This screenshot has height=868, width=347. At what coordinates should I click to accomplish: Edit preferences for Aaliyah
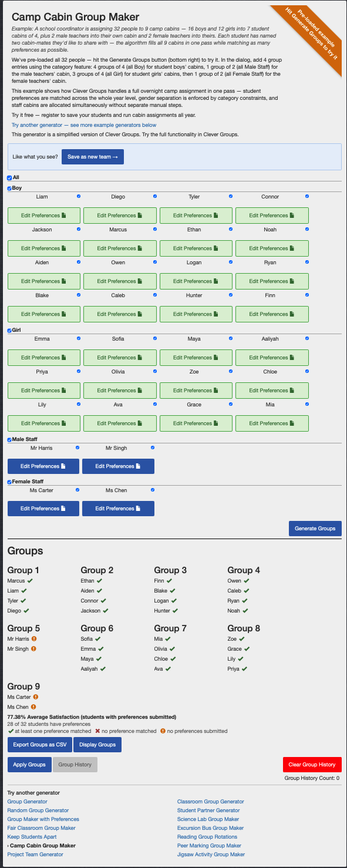click(x=272, y=358)
